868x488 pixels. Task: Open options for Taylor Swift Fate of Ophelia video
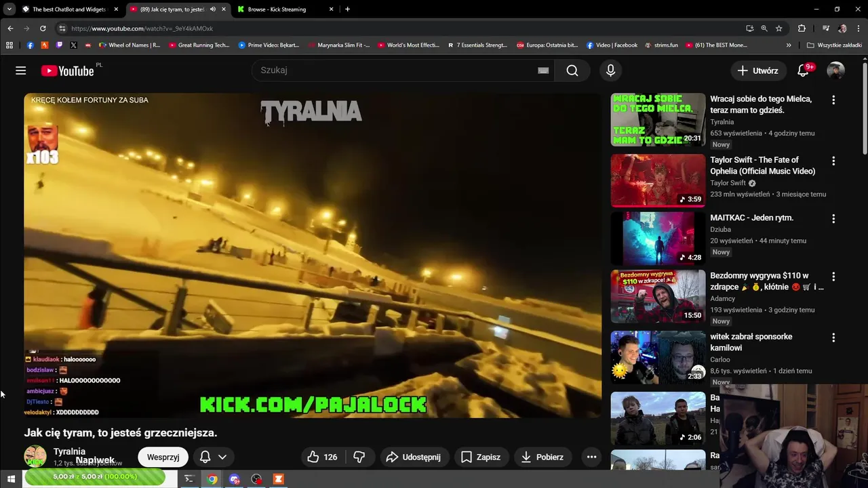pyautogui.click(x=833, y=161)
